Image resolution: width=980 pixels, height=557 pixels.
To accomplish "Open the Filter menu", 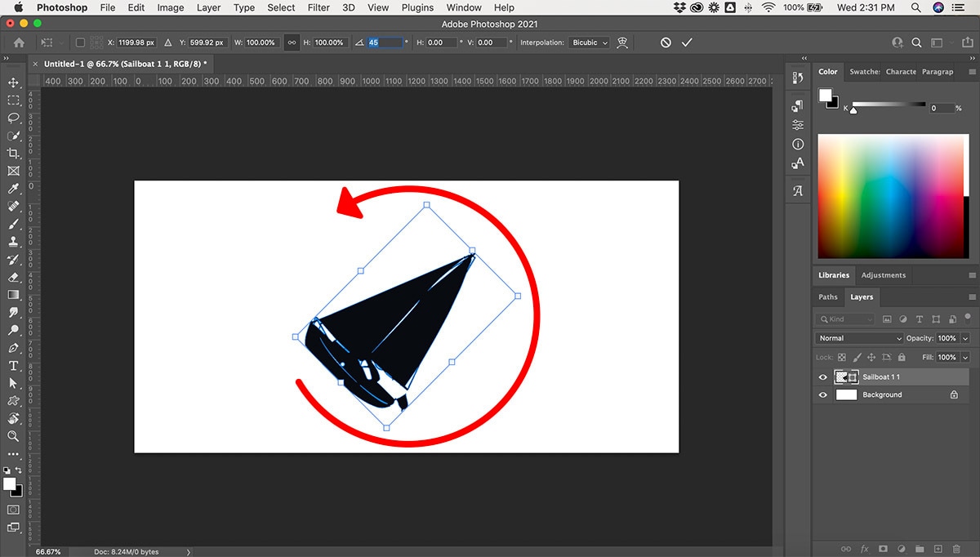I will [318, 7].
